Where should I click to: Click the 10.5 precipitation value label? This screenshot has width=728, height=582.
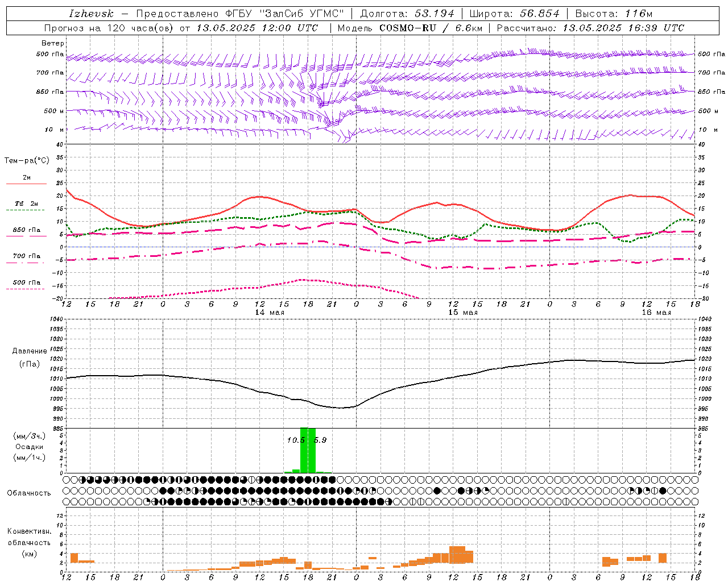(x=296, y=440)
